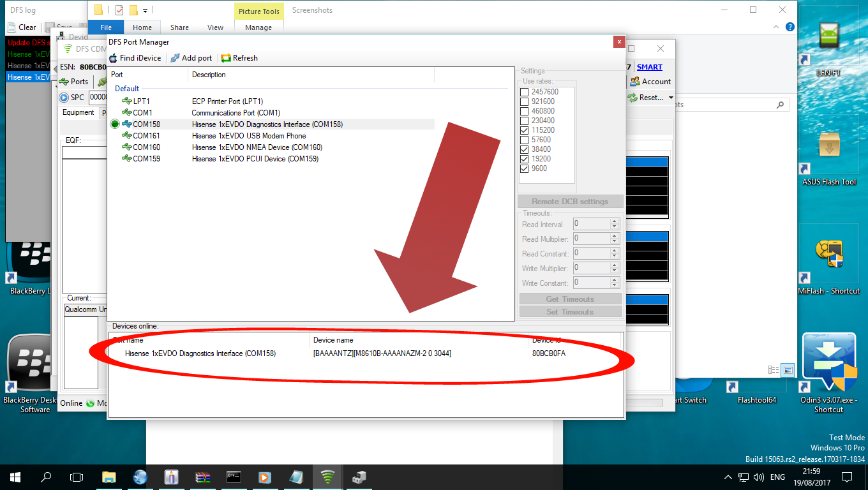
Task: Open Explorer Quick Access Toolbar customize arrow
Action: click(146, 10)
